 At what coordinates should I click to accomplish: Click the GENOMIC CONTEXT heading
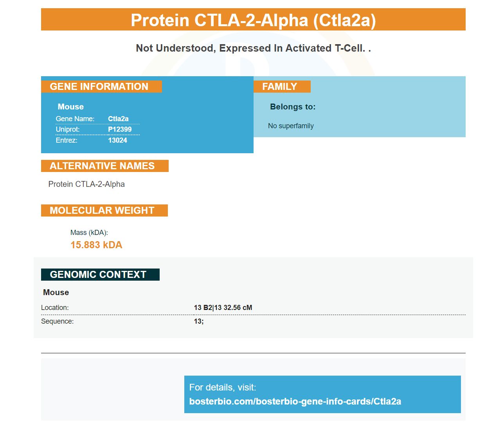coord(100,274)
